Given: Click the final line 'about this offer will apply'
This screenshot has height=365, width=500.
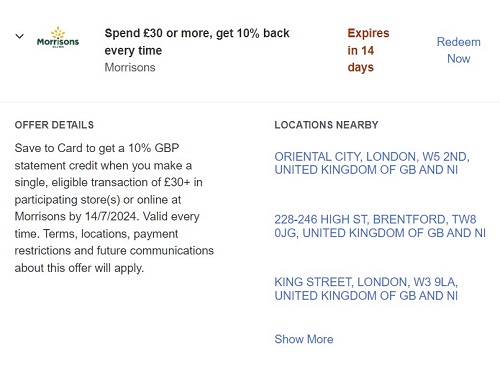Looking at the screenshot, I should tap(79, 268).
